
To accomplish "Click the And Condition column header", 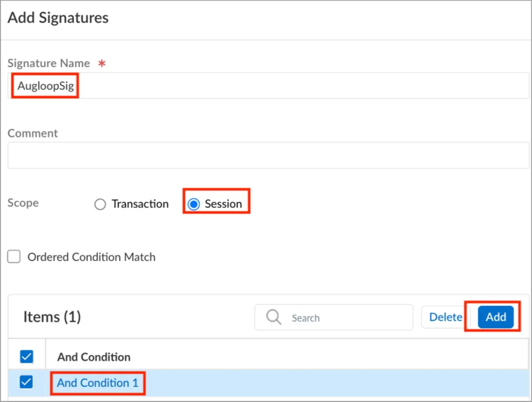I will point(93,357).
